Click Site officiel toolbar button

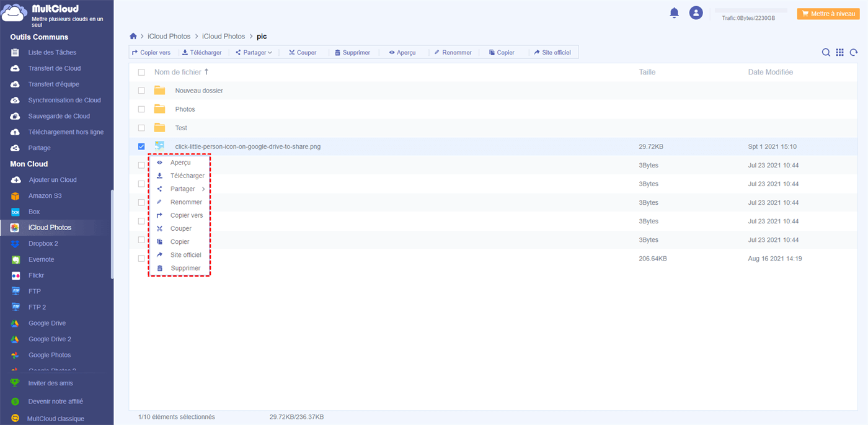pos(553,53)
